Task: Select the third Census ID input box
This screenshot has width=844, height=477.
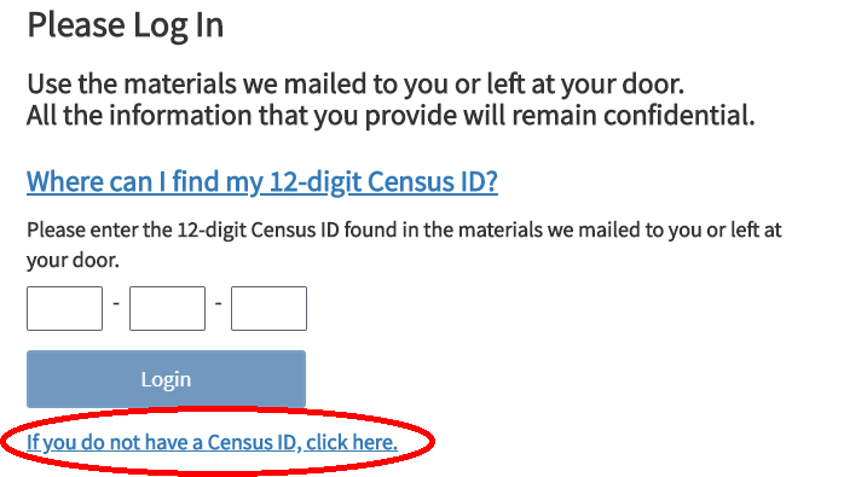Action: pos(269,308)
